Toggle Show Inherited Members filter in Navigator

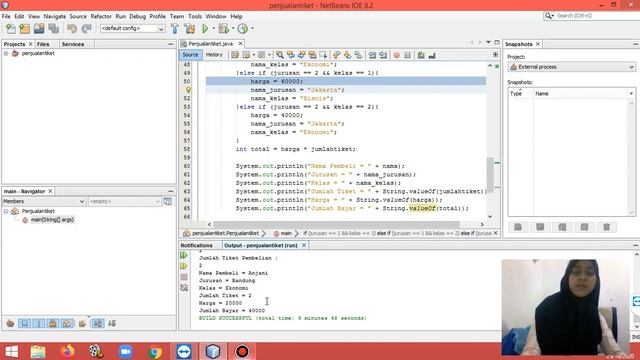coord(10,324)
